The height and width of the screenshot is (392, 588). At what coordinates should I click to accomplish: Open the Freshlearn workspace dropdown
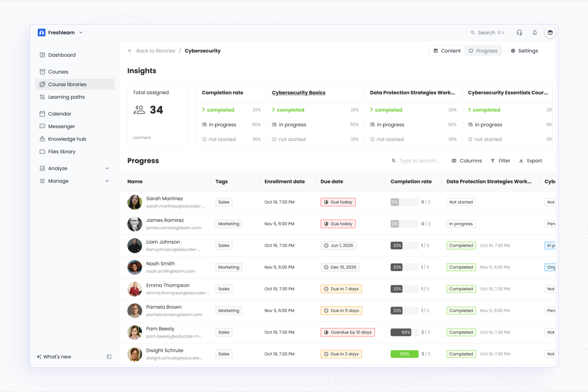click(81, 33)
